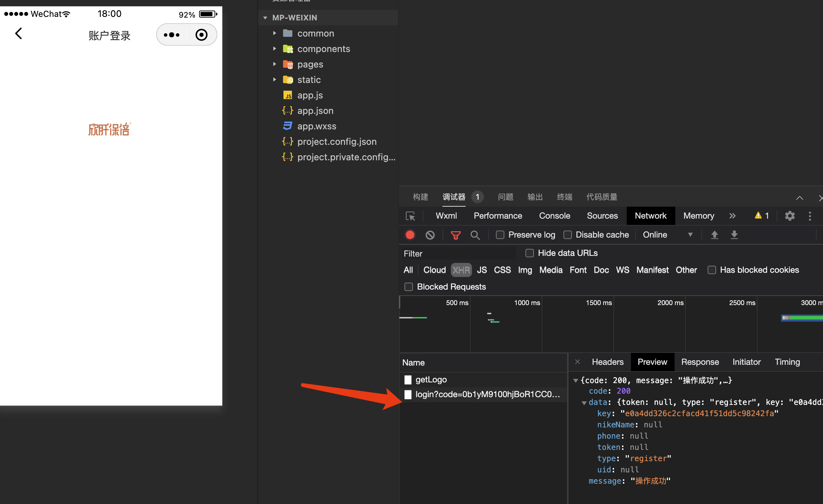The image size is (823, 504).
Task: Check Blocked Requests
Action: pyautogui.click(x=408, y=287)
